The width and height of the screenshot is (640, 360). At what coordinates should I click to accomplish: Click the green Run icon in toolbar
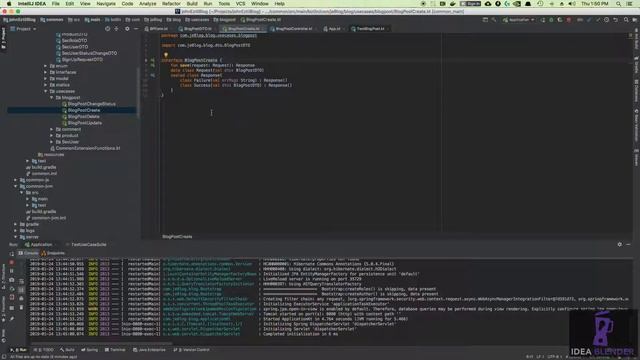click(542, 20)
